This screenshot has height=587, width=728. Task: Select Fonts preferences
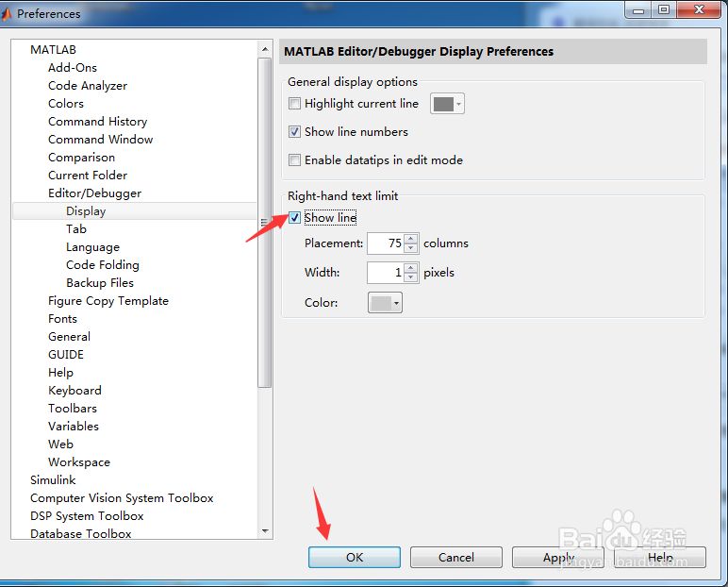click(x=62, y=319)
